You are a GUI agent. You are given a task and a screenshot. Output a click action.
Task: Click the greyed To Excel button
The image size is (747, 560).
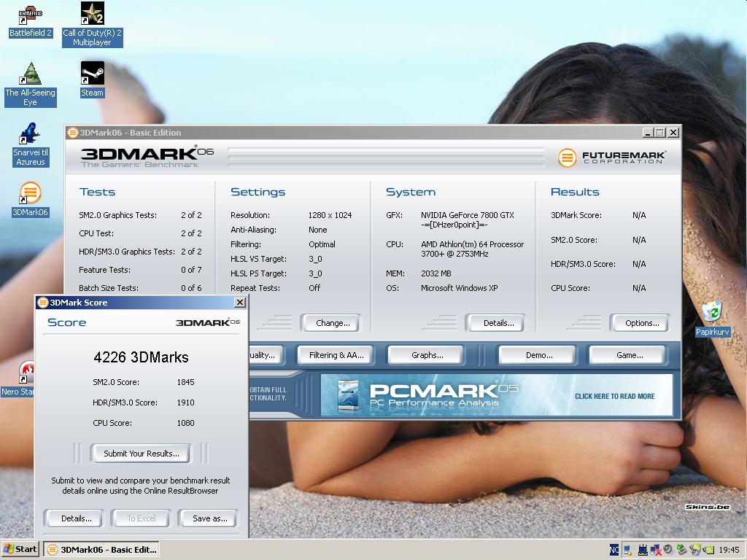click(142, 518)
